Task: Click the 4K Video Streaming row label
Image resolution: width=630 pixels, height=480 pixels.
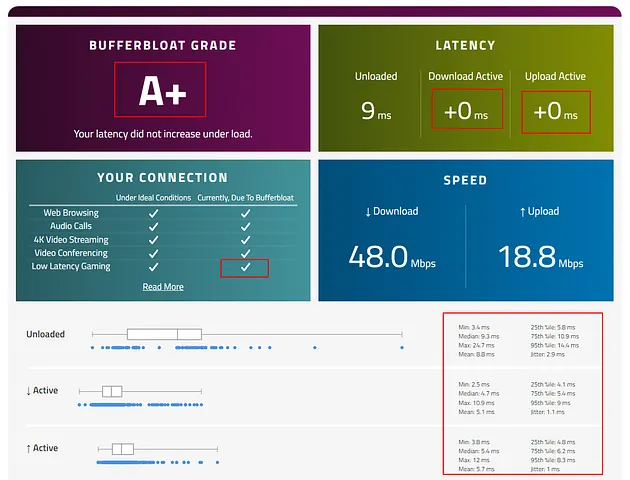Action: point(71,240)
